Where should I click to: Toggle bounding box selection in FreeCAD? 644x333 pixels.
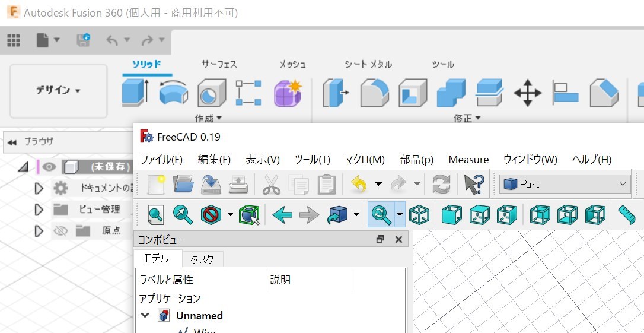(249, 215)
